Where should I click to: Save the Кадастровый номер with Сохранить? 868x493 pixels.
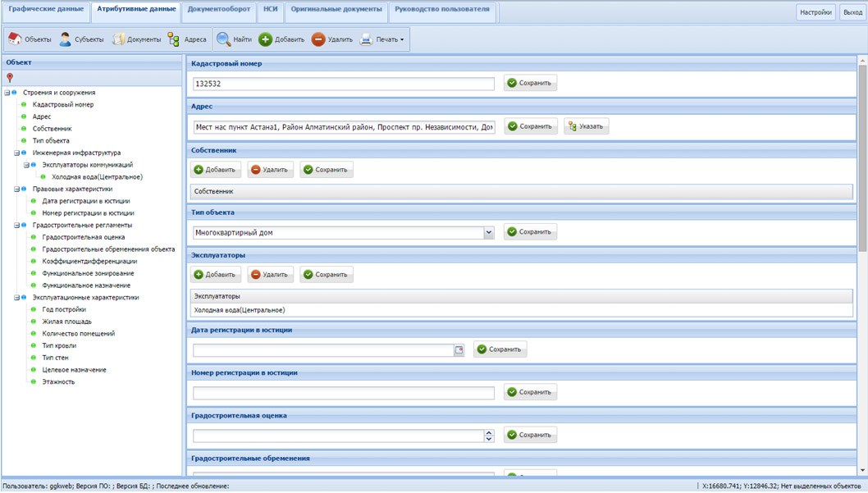(530, 83)
